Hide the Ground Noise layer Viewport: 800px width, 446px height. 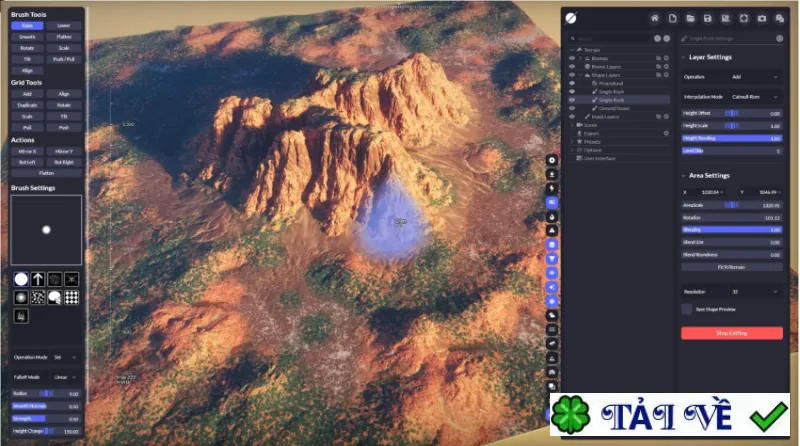[x=572, y=108]
